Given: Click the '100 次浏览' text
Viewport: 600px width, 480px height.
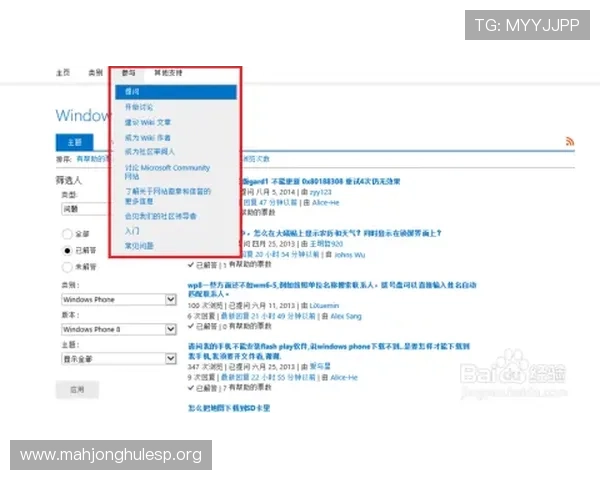Looking at the screenshot, I should [205, 305].
